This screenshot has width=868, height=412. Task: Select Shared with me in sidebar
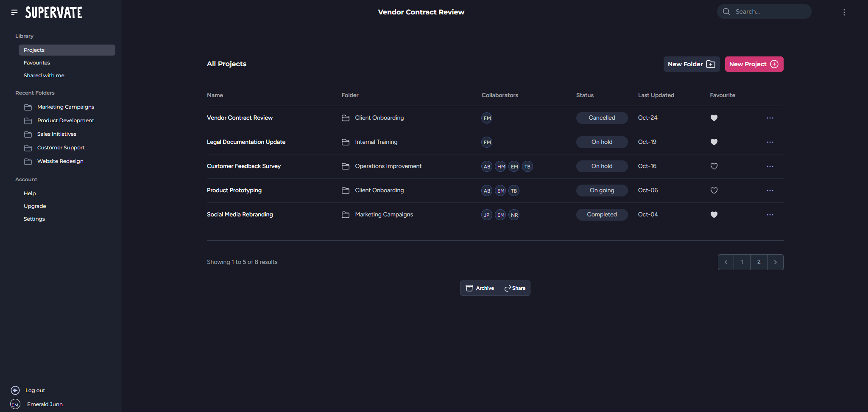44,76
